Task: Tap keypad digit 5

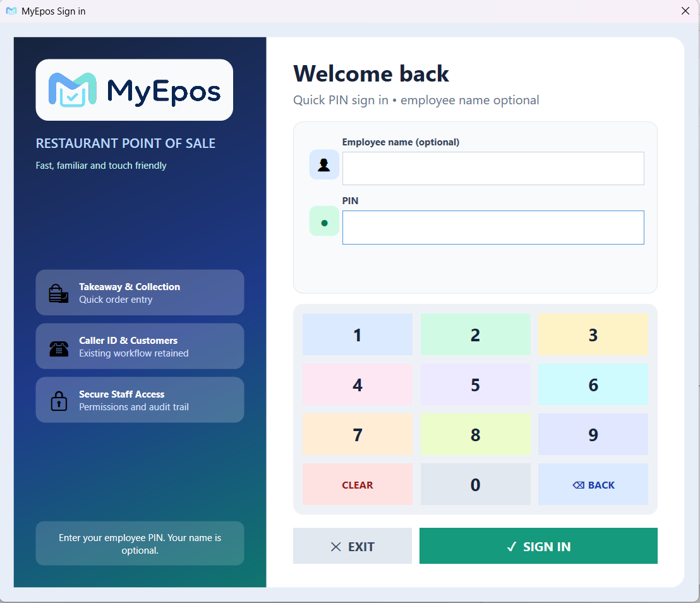Action: click(476, 384)
